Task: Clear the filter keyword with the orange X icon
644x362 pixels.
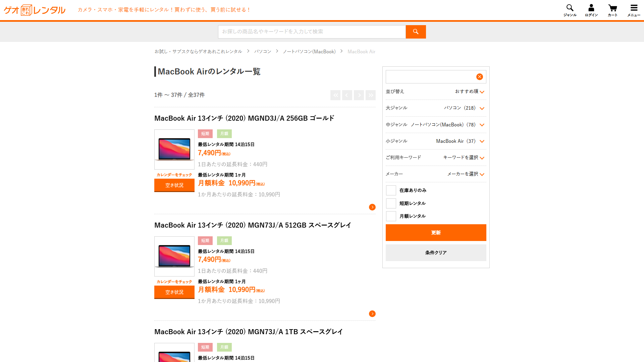Action: point(479,77)
